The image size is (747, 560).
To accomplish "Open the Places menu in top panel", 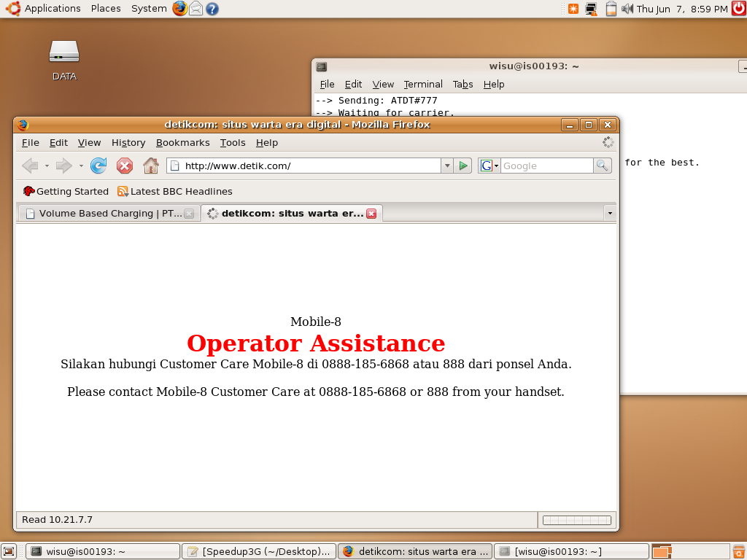I will 106,9.
